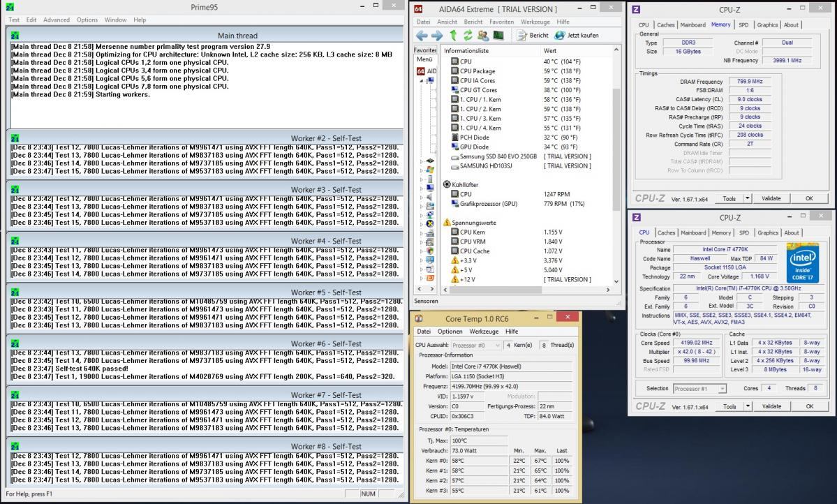Refresh the AIDA64 sensor list
The height and width of the screenshot is (504, 837).
[x=468, y=35]
